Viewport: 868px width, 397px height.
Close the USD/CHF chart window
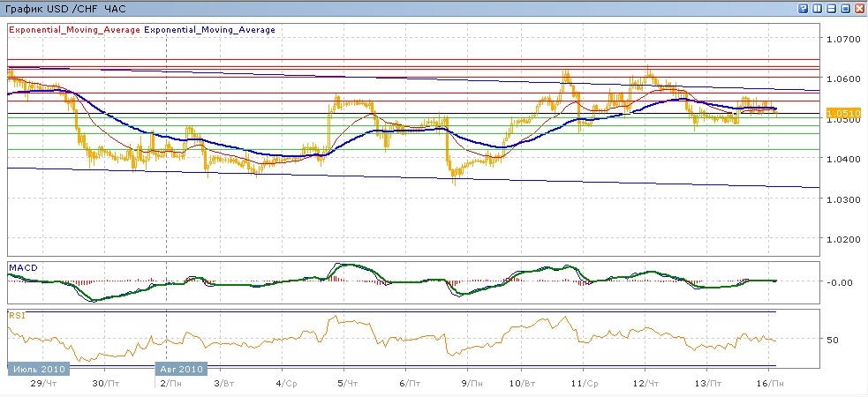pyautogui.click(x=858, y=8)
